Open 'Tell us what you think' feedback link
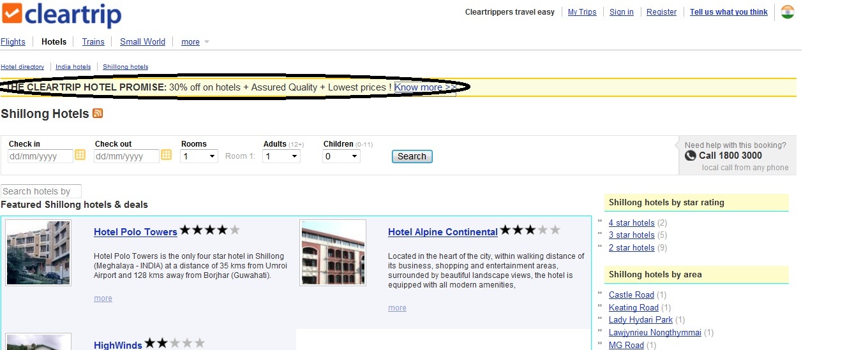Viewport: 868px width, 350px height. point(729,12)
